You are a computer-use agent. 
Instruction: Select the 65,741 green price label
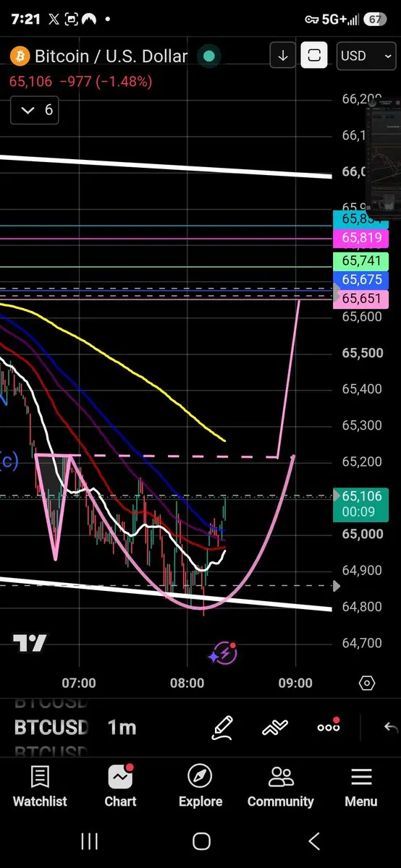coord(361,262)
